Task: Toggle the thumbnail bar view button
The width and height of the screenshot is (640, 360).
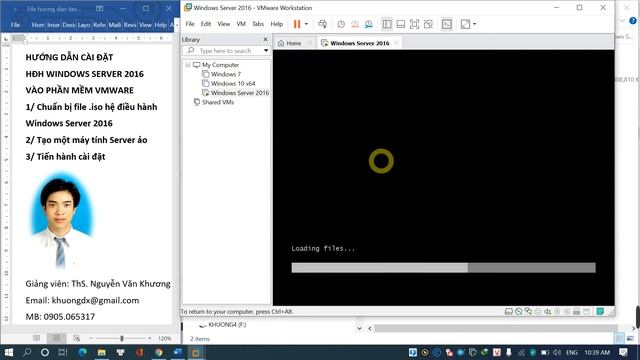Action: point(400,24)
